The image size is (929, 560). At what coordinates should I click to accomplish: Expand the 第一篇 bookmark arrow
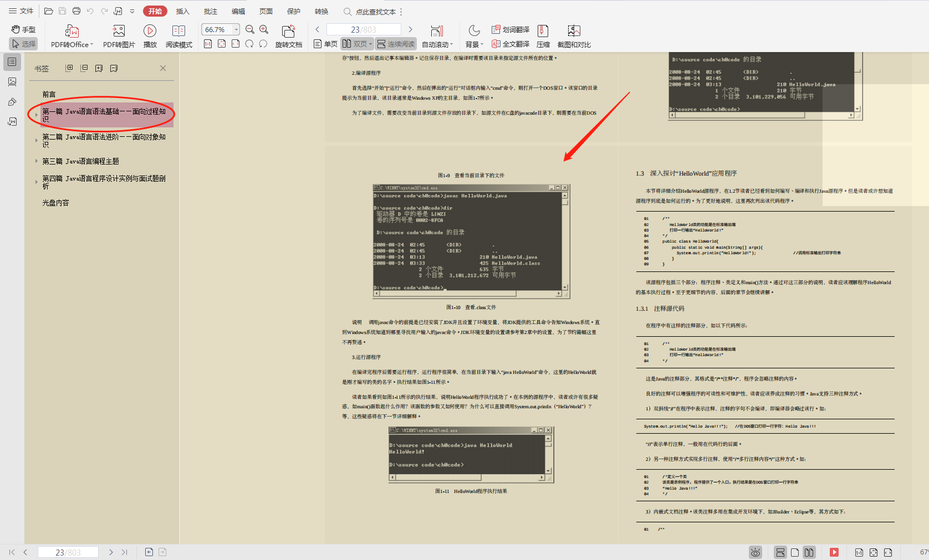(x=37, y=115)
